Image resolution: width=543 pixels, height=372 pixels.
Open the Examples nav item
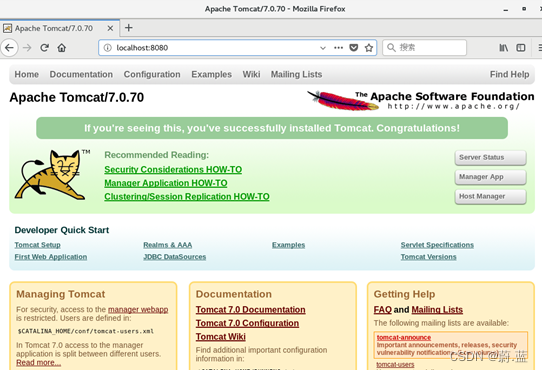(x=212, y=74)
